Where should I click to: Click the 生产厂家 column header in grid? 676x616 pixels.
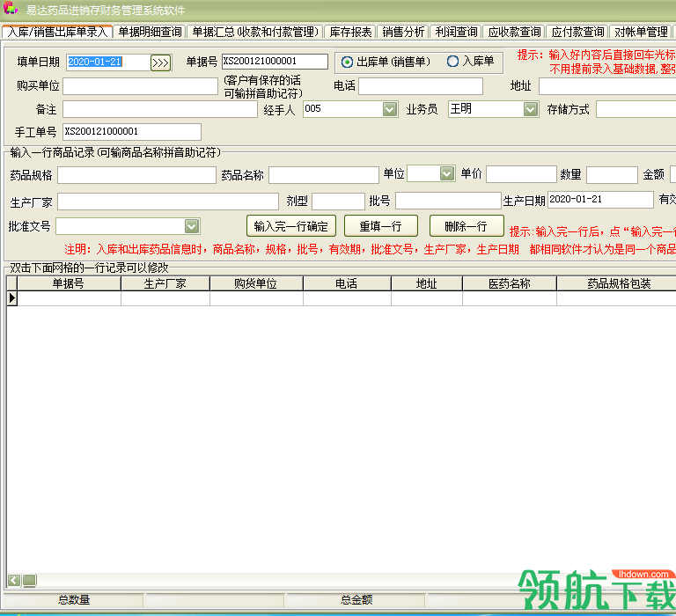[x=165, y=283]
